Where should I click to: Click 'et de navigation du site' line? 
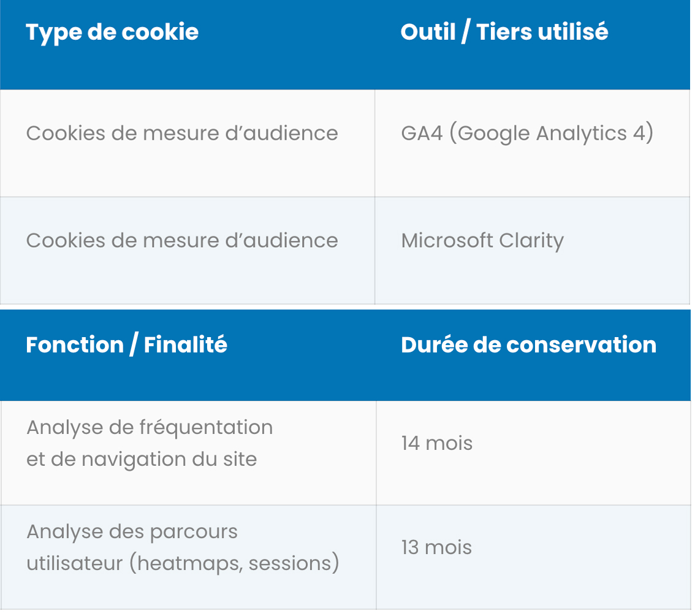(x=142, y=460)
